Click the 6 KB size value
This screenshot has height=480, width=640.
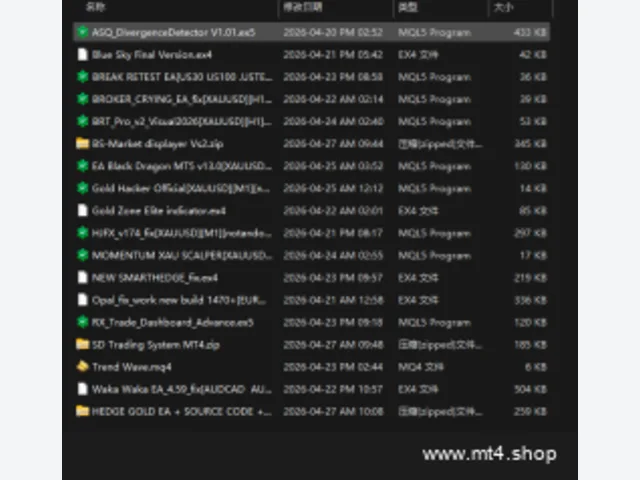pyautogui.click(x=536, y=367)
